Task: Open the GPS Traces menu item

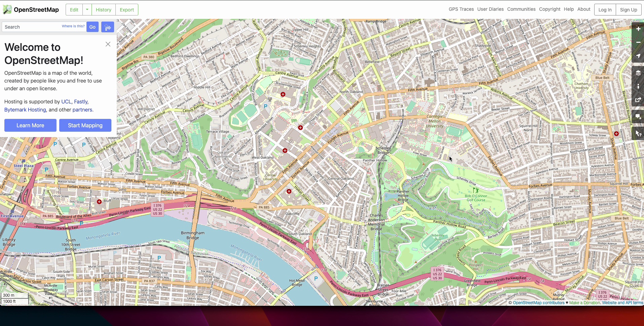Action: click(x=461, y=9)
